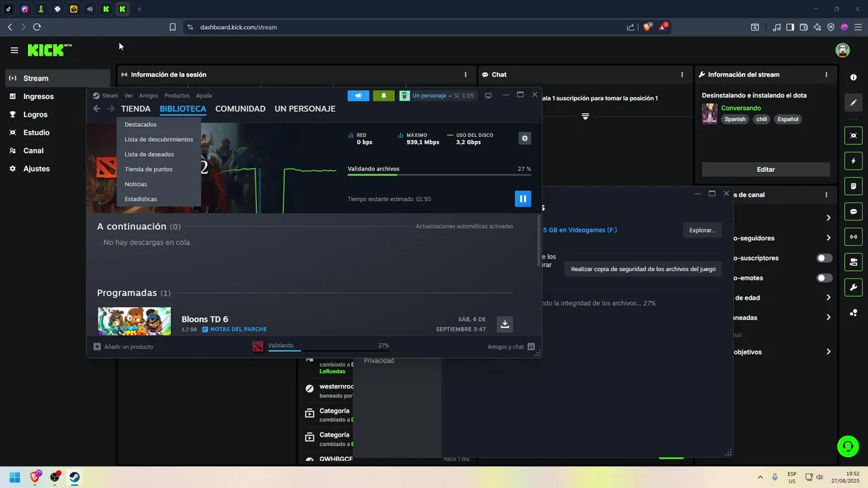Image resolution: width=868 pixels, height=488 pixels.
Task: Click the Steam downloads list scrollbar
Action: point(539,241)
